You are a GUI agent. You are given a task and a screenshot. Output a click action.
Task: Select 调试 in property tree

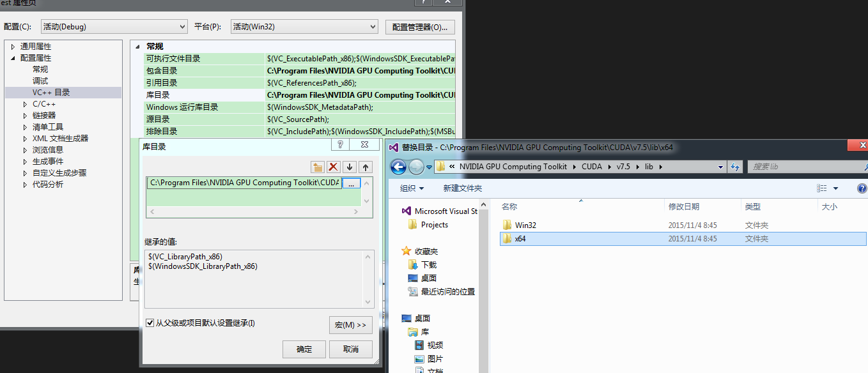(x=40, y=81)
